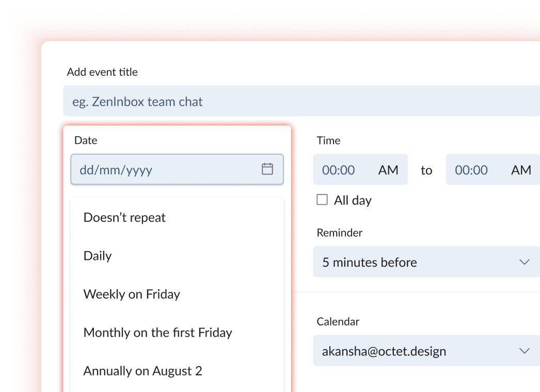Click the Calendar field label

pos(338,321)
